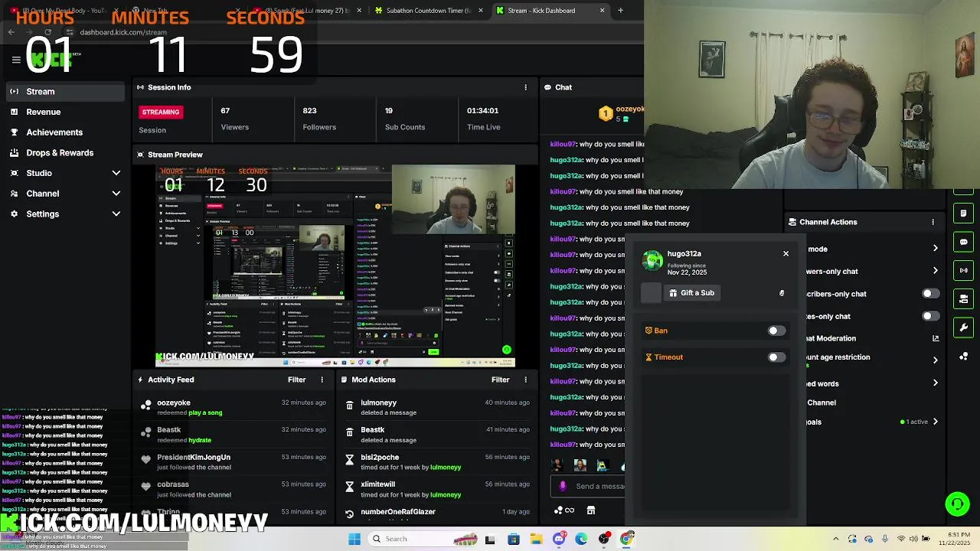Image resolution: width=980 pixels, height=551 pixels.
Task: Click the Stream Preview thumbnail
Action: click(x=335, y=266)
